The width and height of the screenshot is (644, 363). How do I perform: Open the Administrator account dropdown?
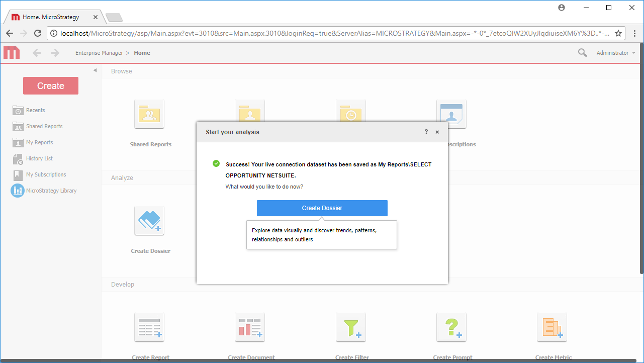pyautogui.click(x=615, y=52)
